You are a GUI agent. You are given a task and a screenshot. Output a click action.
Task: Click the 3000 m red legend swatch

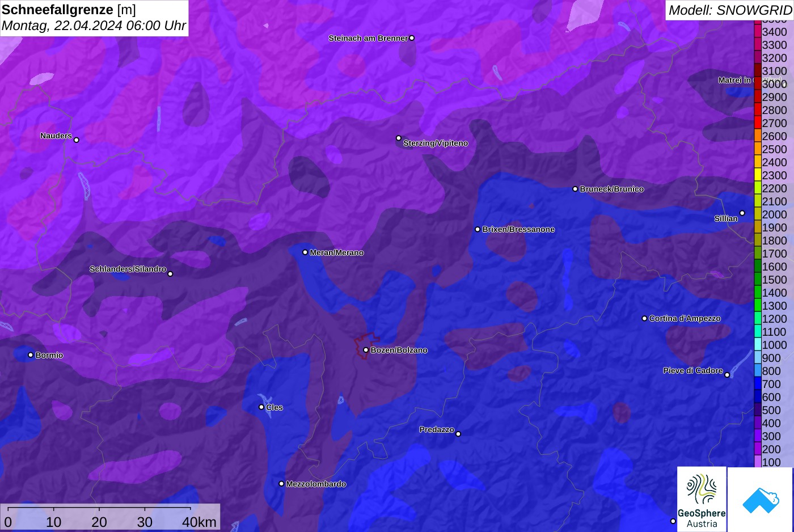coord(757,84)
